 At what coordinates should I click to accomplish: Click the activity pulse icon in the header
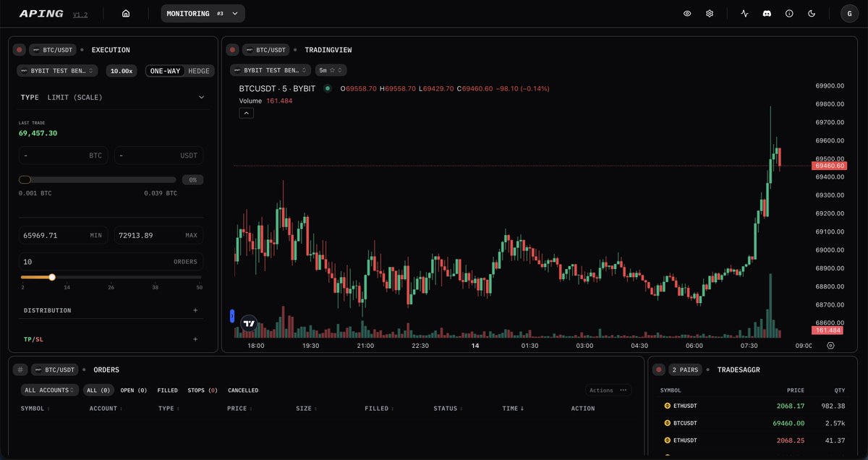[x=744, y=13]
